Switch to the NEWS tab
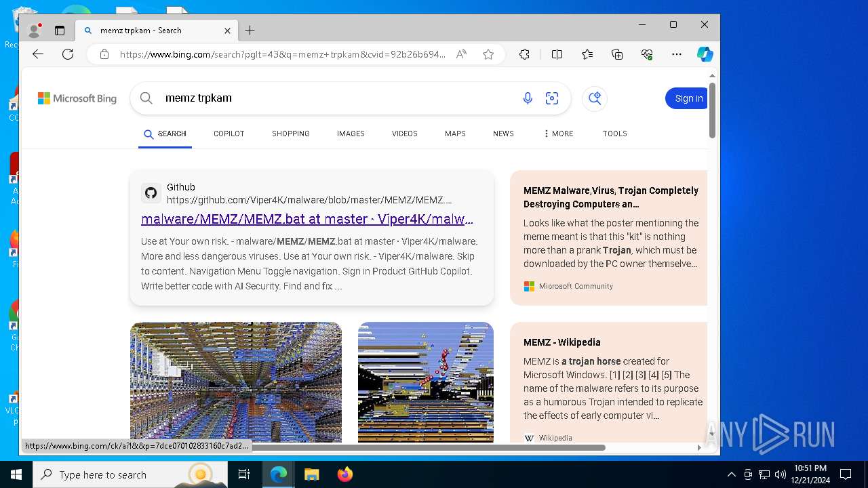868x488 pixels. (x=503, y=134)
